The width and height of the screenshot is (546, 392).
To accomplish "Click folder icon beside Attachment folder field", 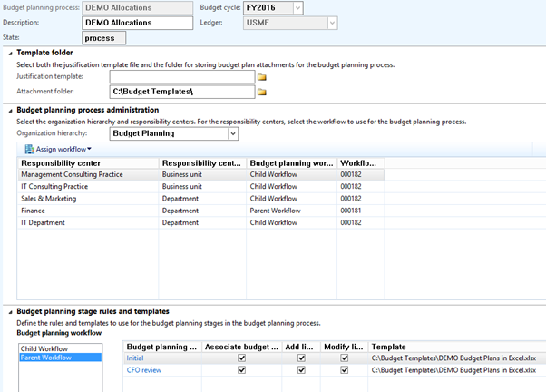I will (262, 93).
